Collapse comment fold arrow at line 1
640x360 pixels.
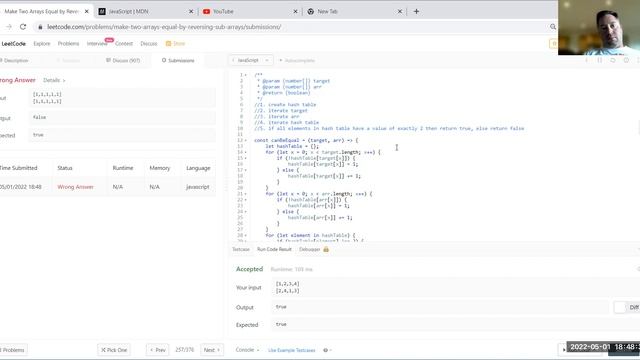coord(246,75)
